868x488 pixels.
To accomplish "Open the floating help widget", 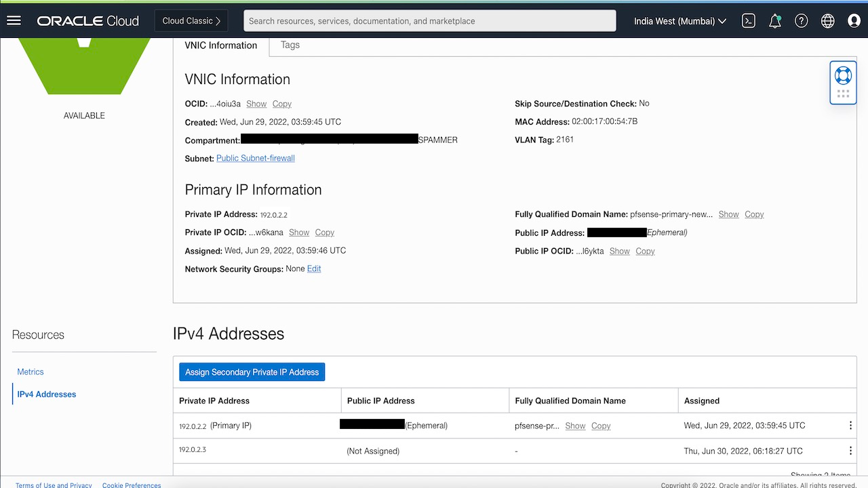I will pyautogui.click(x=843, y=76).
